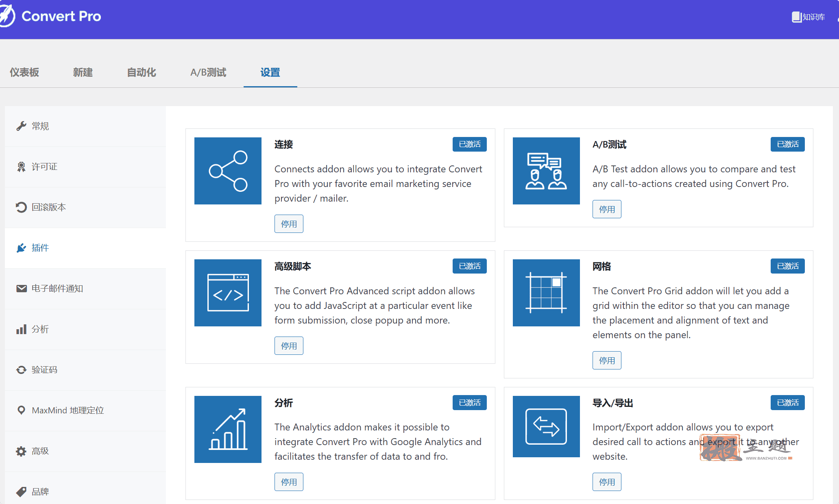Screen dimensions: 839x504
Task: Switch to the 仪表板 tab
Action: coord(24,72)
